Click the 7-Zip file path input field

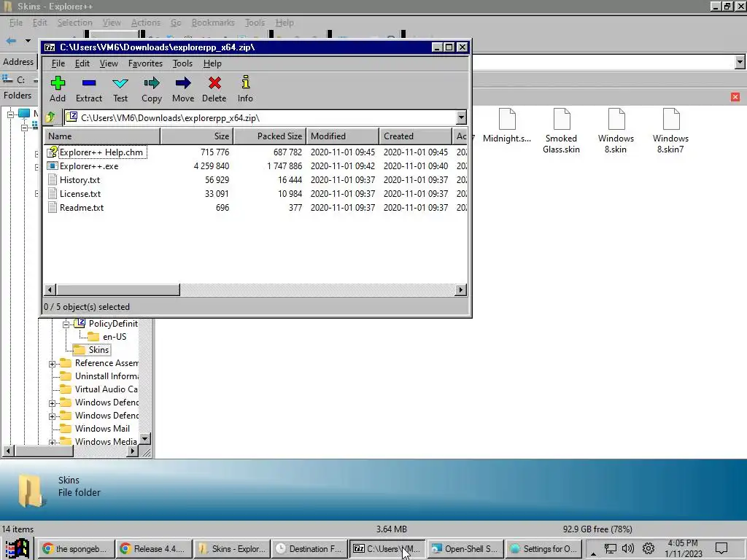[x=260, y=117]
